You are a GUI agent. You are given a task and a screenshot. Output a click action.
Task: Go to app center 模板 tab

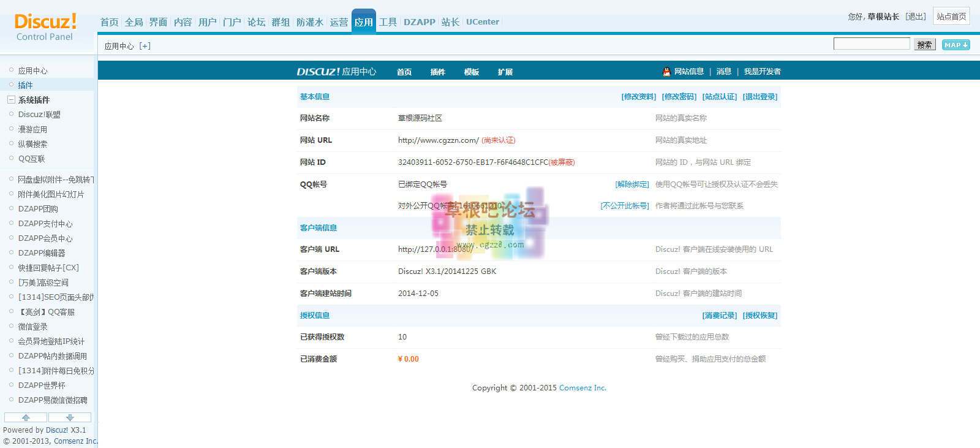click(472, 72)
